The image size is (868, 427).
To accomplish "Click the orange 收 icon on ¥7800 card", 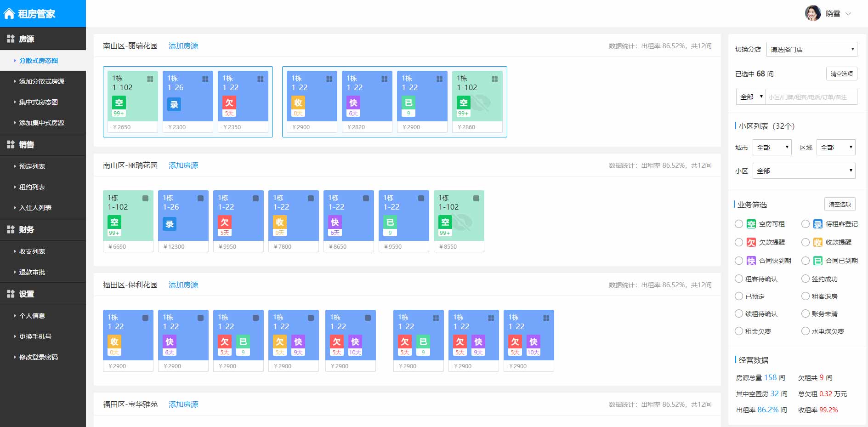I will click(280, 222).
